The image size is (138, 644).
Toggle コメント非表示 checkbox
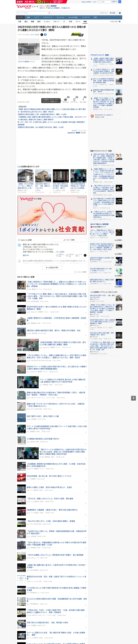pos(75,272)
